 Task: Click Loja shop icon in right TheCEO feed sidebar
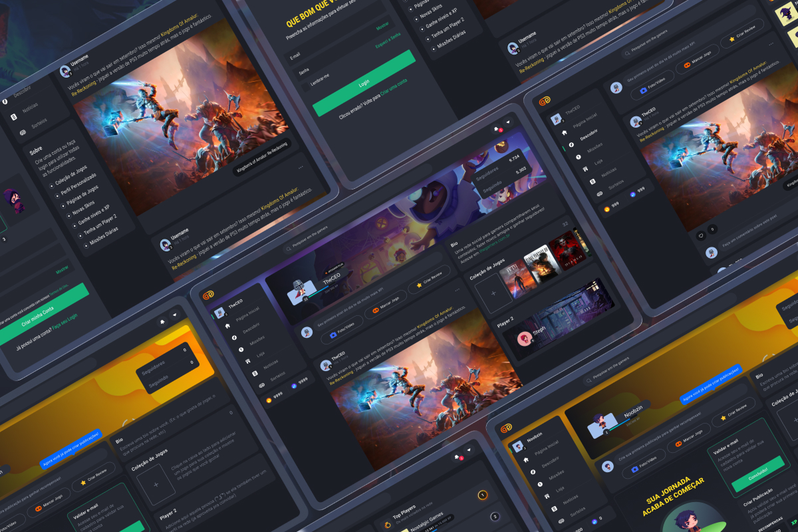585,169
